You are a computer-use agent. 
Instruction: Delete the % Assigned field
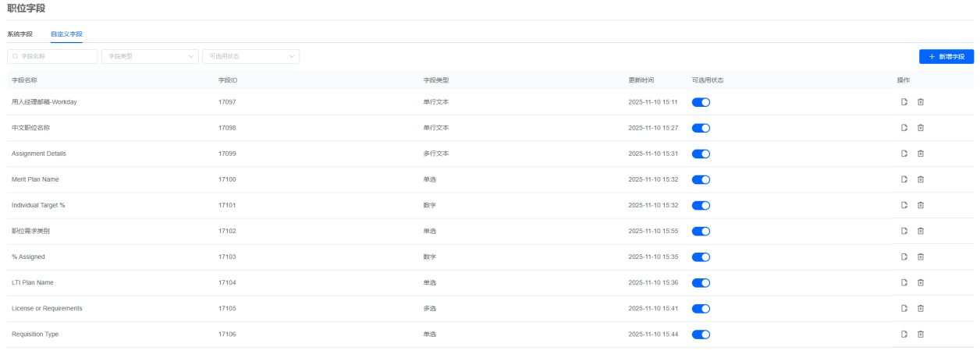point(921,257)
